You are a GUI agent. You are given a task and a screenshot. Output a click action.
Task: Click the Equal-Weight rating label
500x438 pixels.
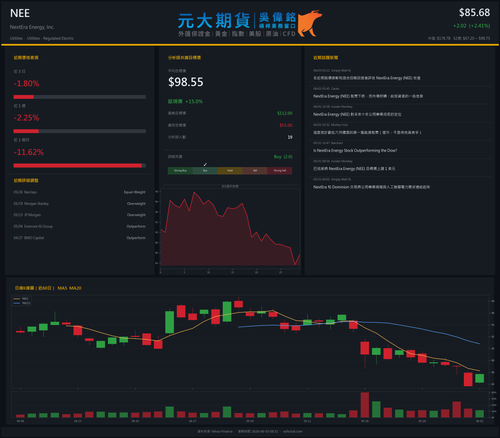135,192
